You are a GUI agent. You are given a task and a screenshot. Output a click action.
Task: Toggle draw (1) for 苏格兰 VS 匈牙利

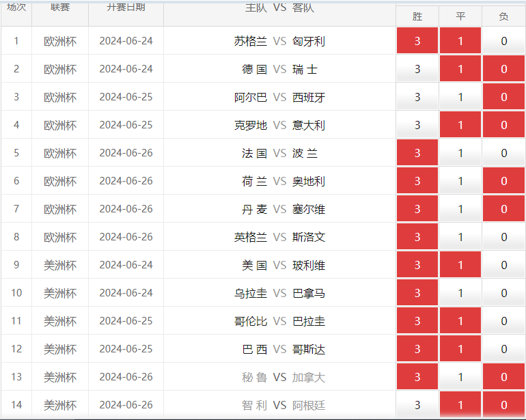click(460, 40)
